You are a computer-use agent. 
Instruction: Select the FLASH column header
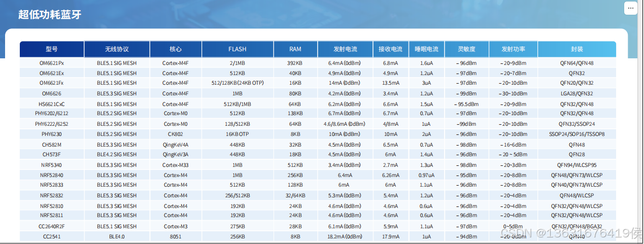[238, 49]
